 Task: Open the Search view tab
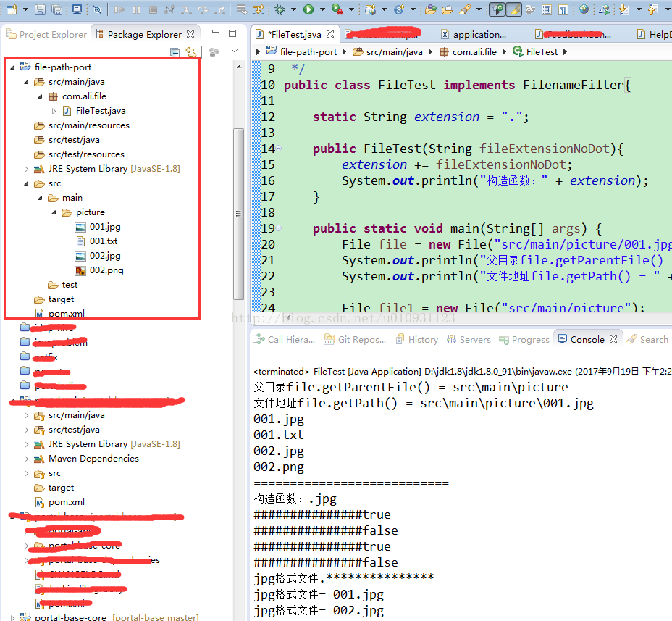point(647,340)
